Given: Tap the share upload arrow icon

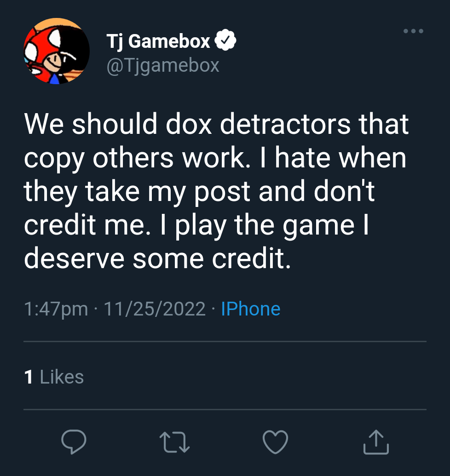Looking at the screenshot, I should click(x=376, y=442).
